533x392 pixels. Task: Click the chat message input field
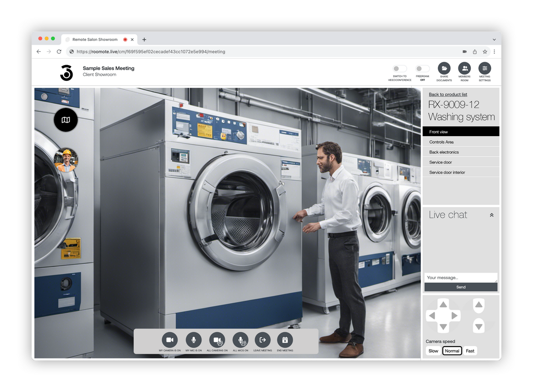tap(460, 277)
